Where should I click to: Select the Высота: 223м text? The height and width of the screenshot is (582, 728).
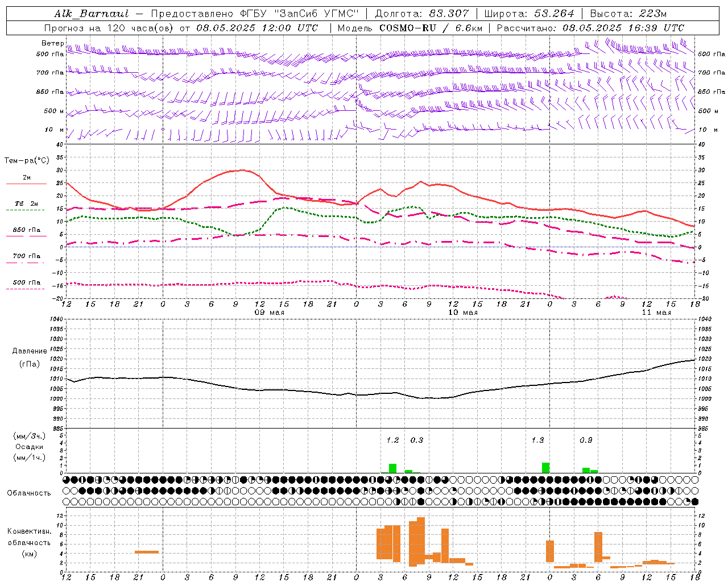pos(628,14)
